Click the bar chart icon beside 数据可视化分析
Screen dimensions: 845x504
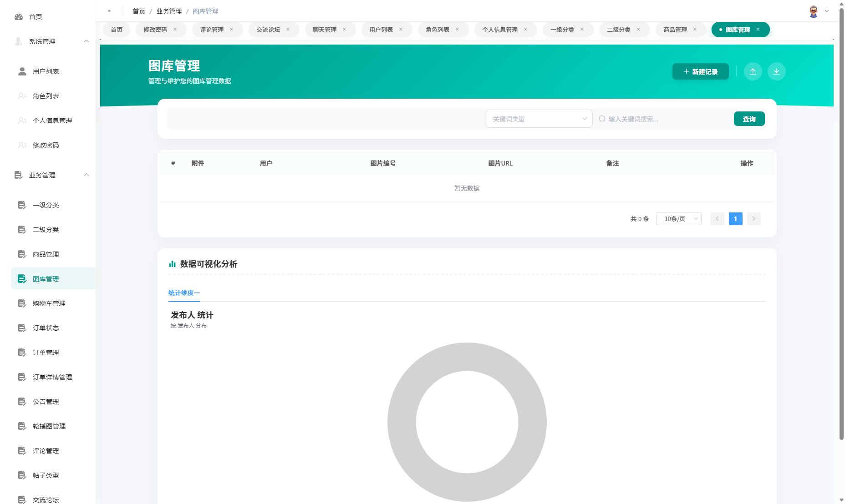(x=172, y=264)
